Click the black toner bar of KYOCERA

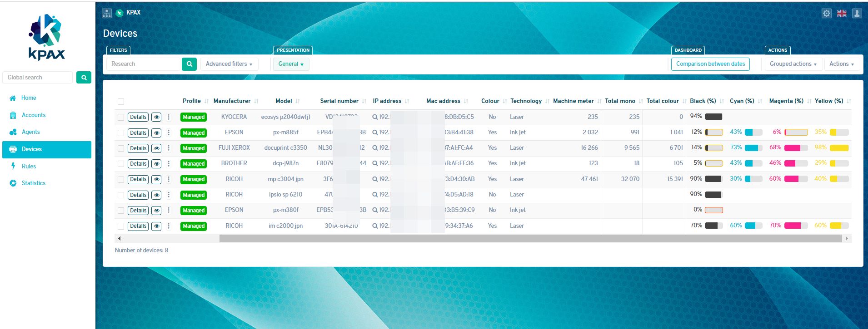tap(713, 117)
